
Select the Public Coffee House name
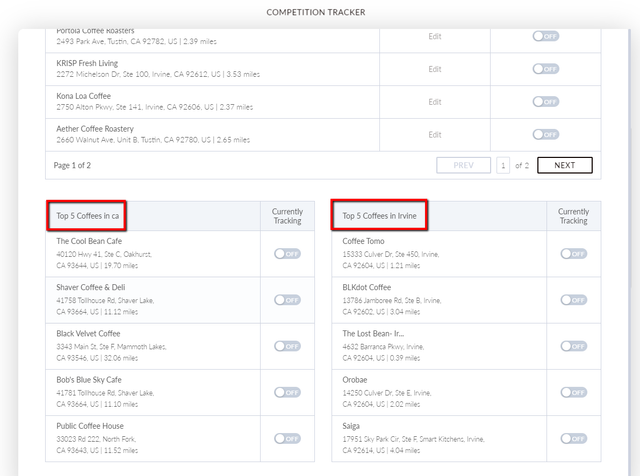click(90, 426)
